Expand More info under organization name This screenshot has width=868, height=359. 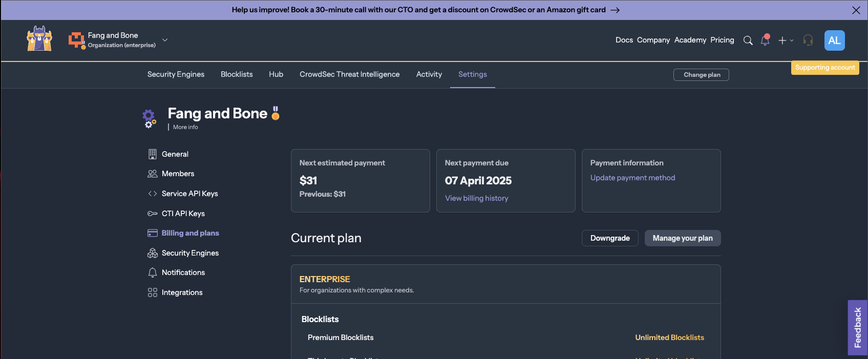coord(185,127)
